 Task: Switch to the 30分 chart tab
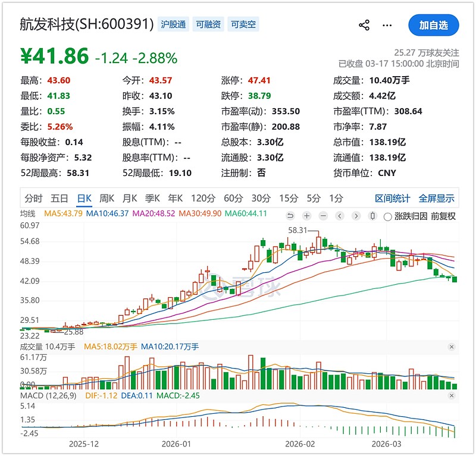point(261,199)
